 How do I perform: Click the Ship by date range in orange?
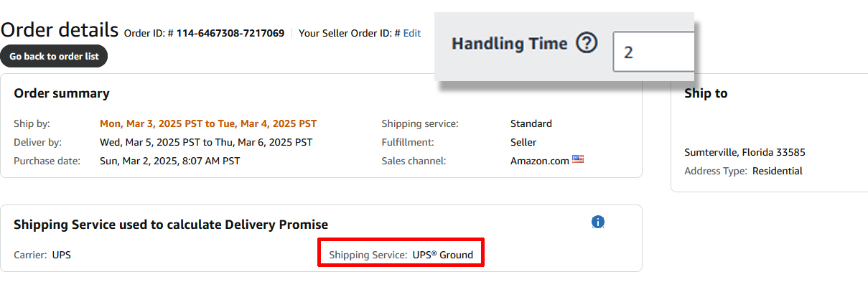click(x=208, y=123)
